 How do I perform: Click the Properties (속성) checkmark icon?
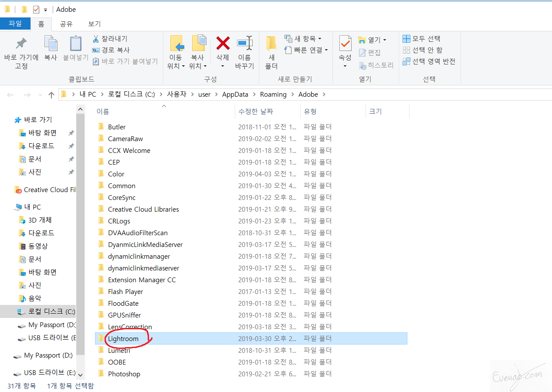pyautogui.click(x=345, y=43)
